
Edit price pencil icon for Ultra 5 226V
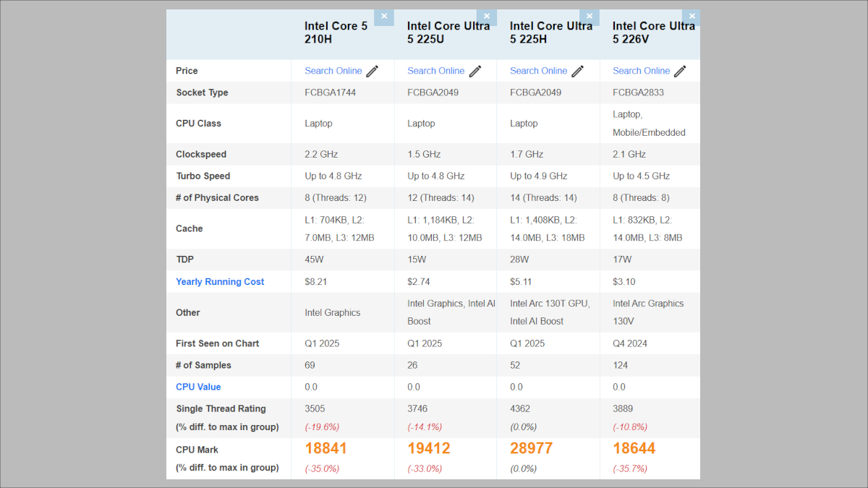[680, 71]
